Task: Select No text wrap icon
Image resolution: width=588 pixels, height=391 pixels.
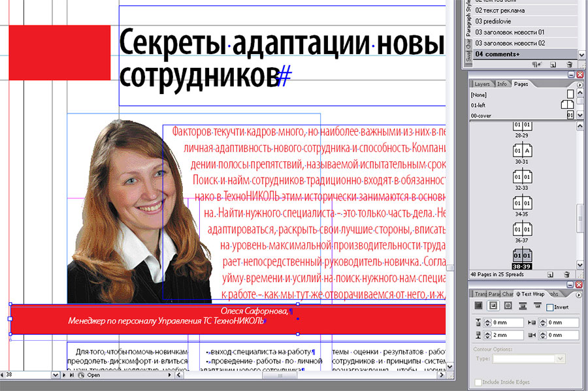Action: pos(478,306)
